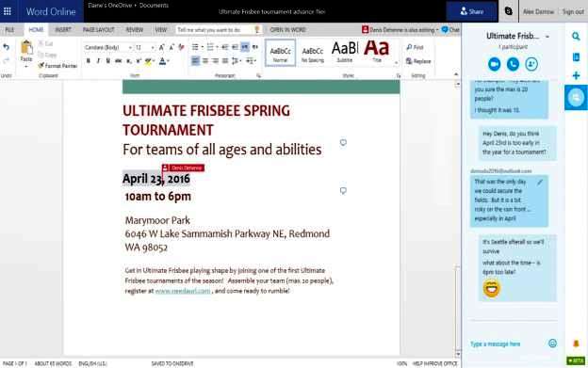Click OPEN IN WORD

[288, 29]
